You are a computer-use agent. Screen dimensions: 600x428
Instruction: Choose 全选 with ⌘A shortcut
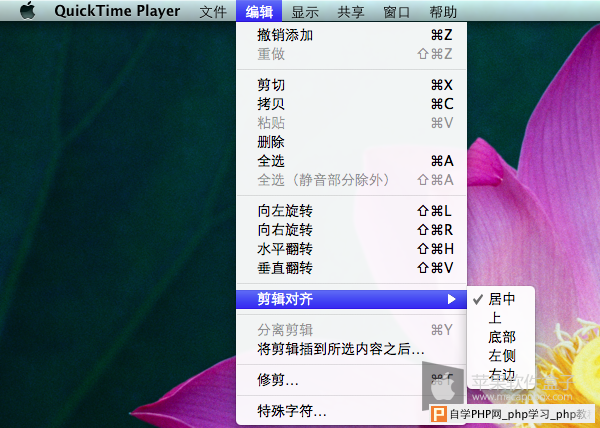coord(351,161)
